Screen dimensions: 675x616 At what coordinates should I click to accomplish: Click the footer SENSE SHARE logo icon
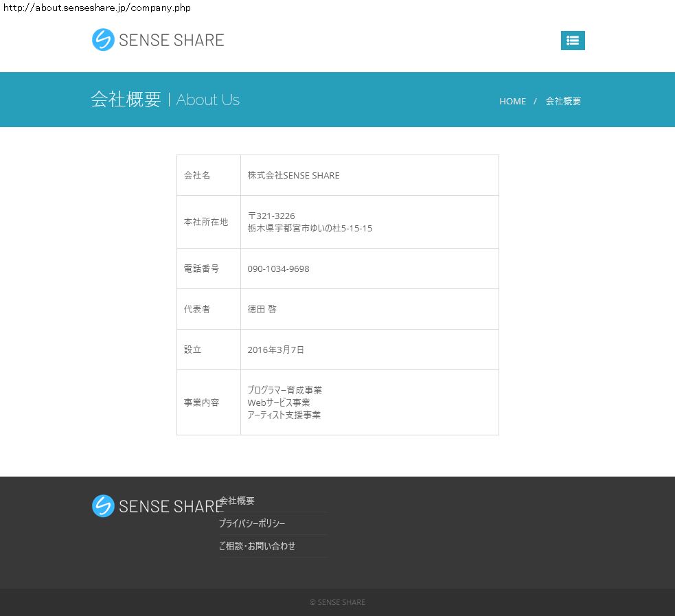point(103,506)
